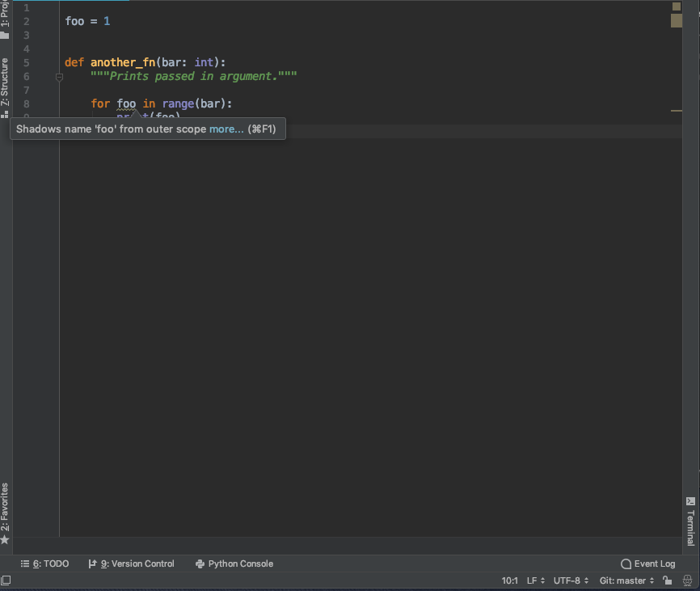Open the UTF-8 encoding dropdown
The height and width of the screenshot is (591, 700).
(571, 580)
